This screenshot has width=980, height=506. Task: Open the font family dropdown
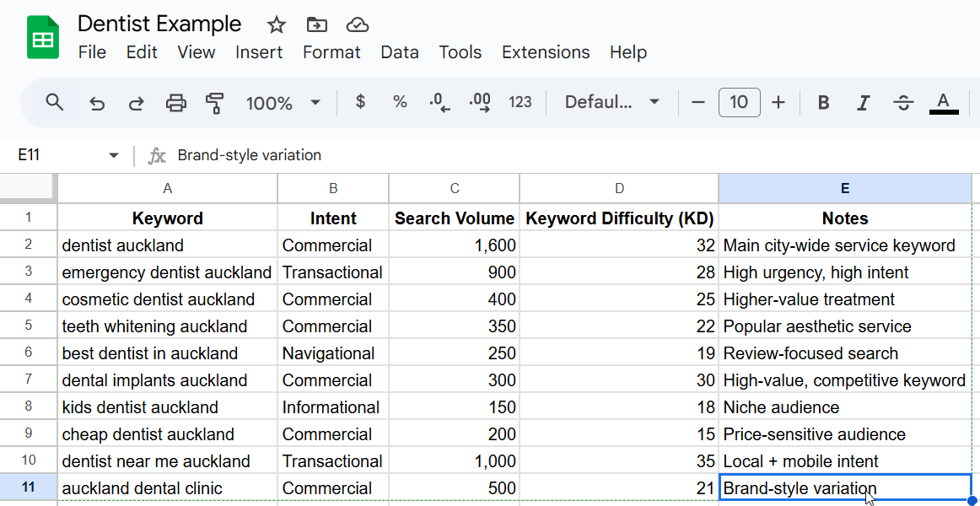(x=612, y=102)
